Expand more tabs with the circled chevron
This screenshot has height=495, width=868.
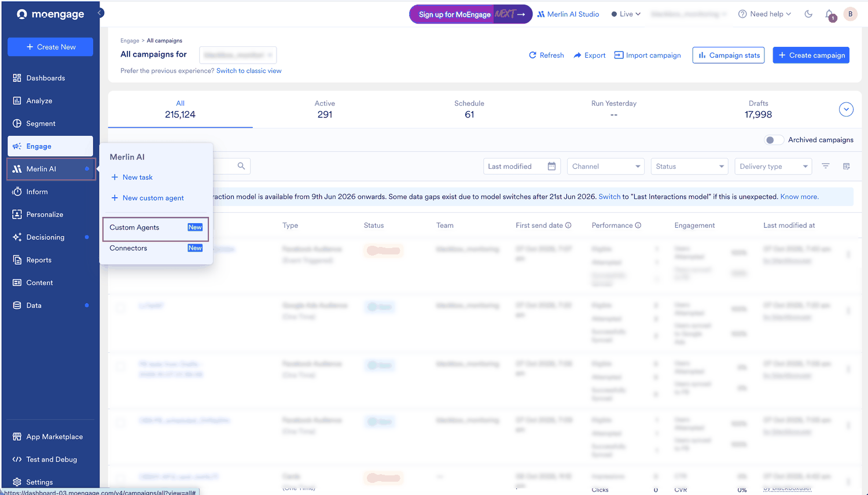pyautogui.click(x=846, y=109)
